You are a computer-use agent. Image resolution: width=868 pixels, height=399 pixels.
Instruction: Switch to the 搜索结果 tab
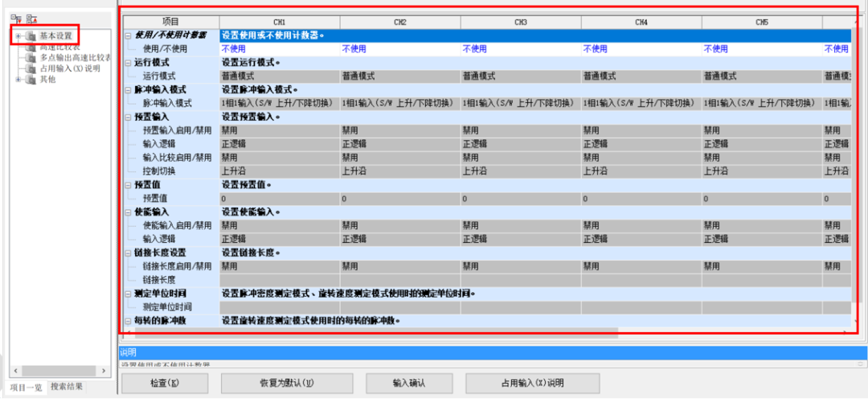pyautogui.click(x=67, y=387)
